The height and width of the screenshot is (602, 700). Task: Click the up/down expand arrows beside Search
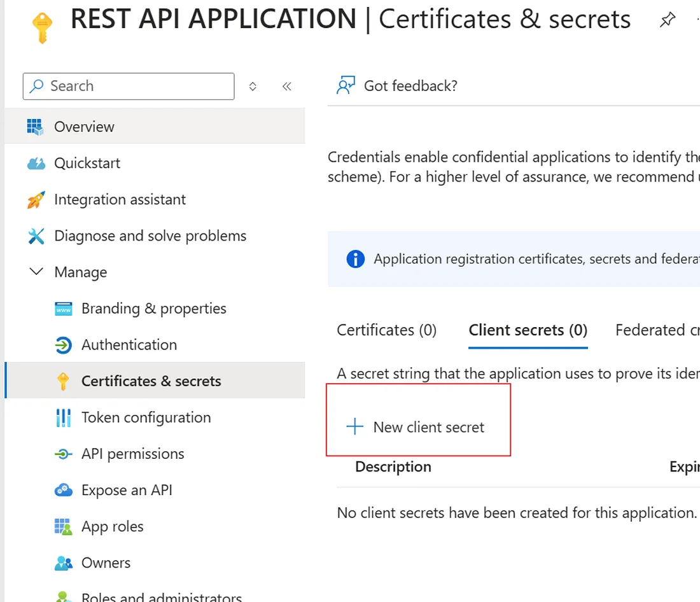(x=253, y=87)
